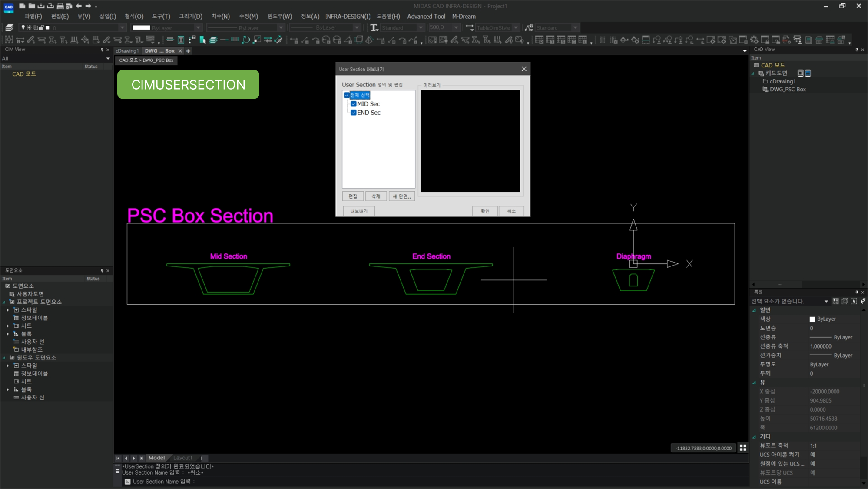Viewport: 868px width, 489px height.
Task: Toggle layer lock padlock icon
Action: coord(41,27)
